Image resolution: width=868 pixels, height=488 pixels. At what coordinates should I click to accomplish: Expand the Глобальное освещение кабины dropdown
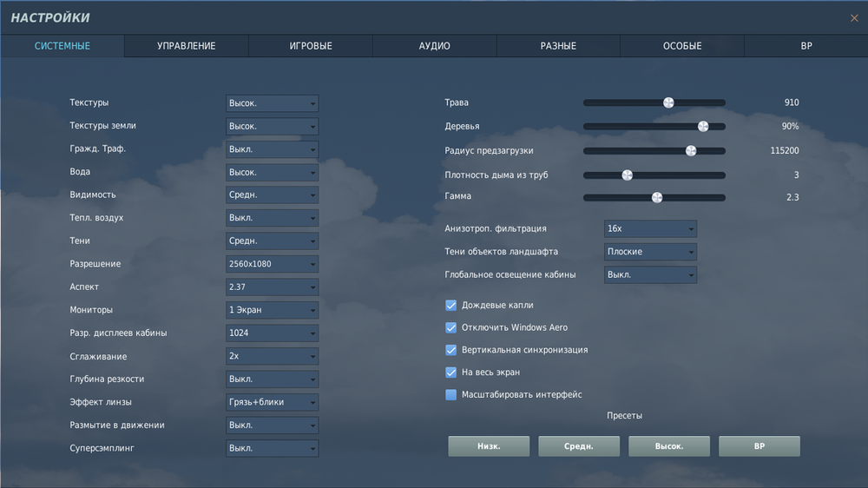coord(650,274)
